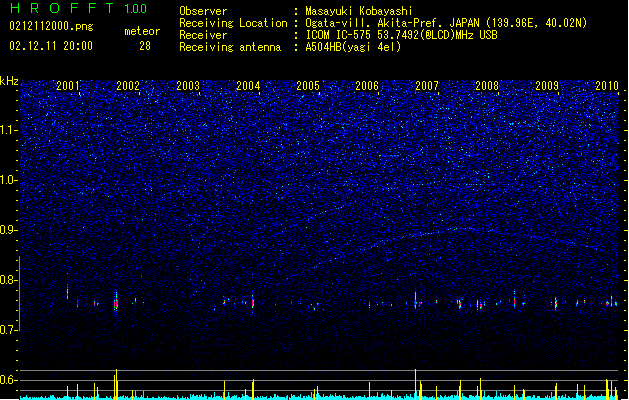Click the 'meteor' label
The height and width of the screenshot is (400, 629).
point(142,31)
